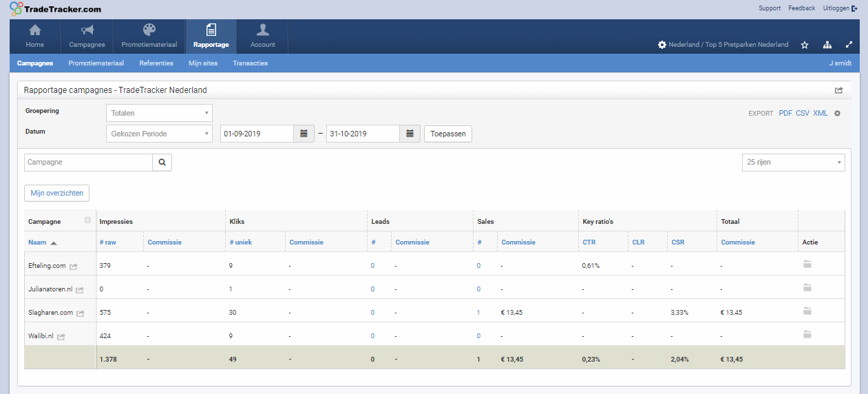This screenshot has height=394, width=868.
Task: Sort by Kliks # uniek column
Action: [x=241, y=242]
